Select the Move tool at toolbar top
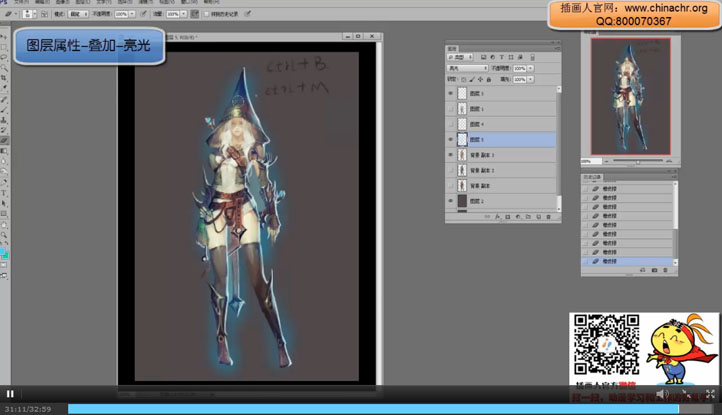The width and height of the screenshot is (722, 415). (x=4, y=37)
